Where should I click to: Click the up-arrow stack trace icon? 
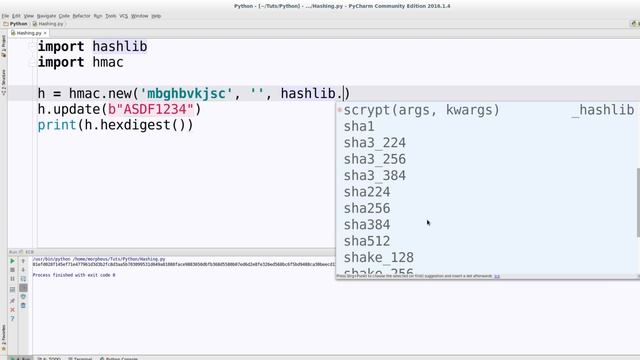pos(23,261)
